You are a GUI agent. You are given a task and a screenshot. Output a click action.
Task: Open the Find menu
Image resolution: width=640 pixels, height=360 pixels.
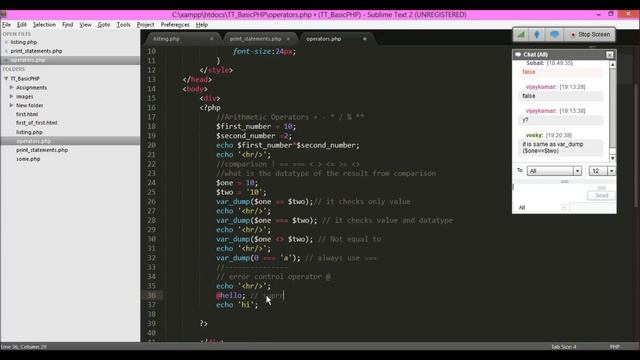[67, 25]
